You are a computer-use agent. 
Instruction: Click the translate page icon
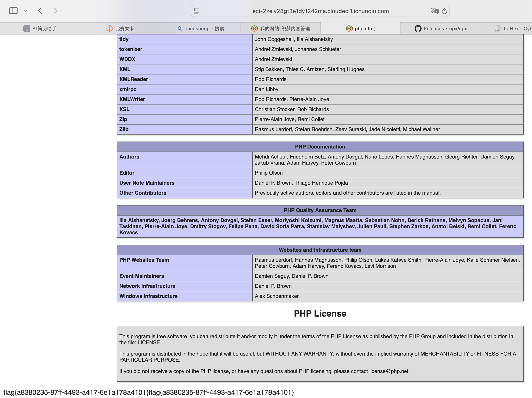point(434,11)
